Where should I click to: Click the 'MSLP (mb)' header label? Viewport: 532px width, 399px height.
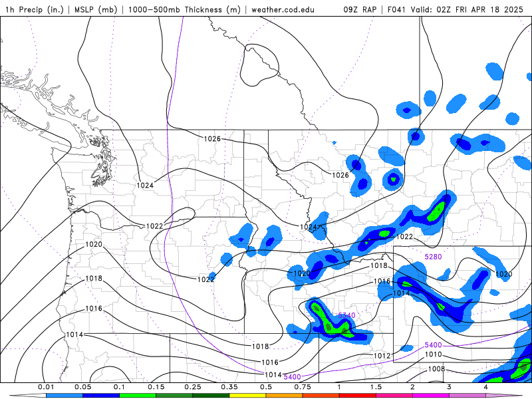96,9
